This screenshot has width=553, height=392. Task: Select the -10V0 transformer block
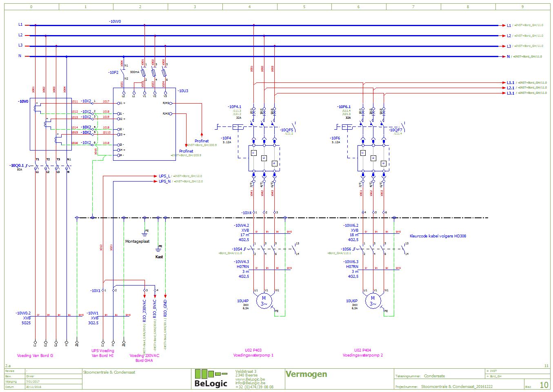point(51,124)
